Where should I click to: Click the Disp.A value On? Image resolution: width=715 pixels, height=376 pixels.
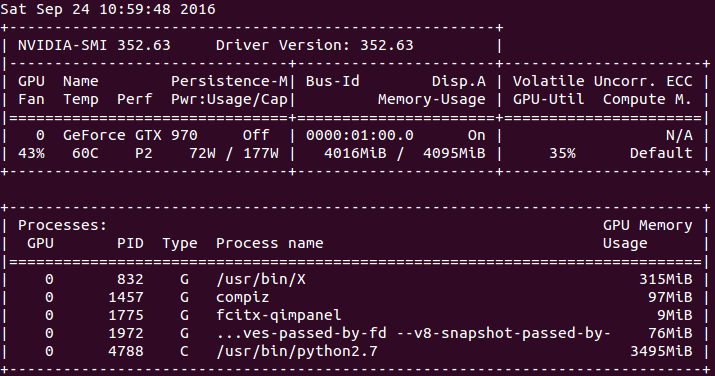477,135
